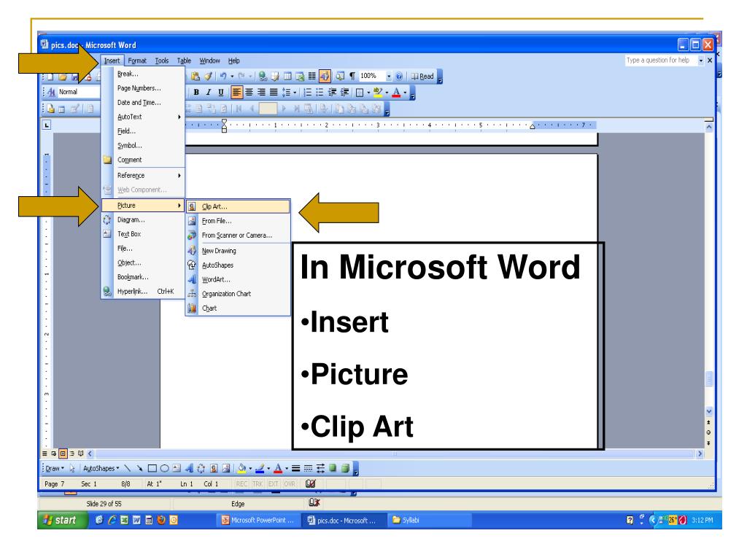Toggle Bold formatting
The height and width of the screenshot is (560, 747).
tap(196, 92)
